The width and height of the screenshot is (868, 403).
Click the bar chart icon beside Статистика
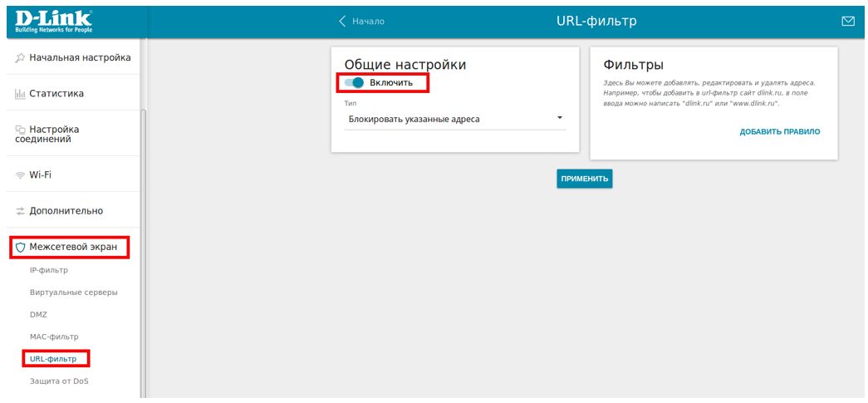point(20,94)
